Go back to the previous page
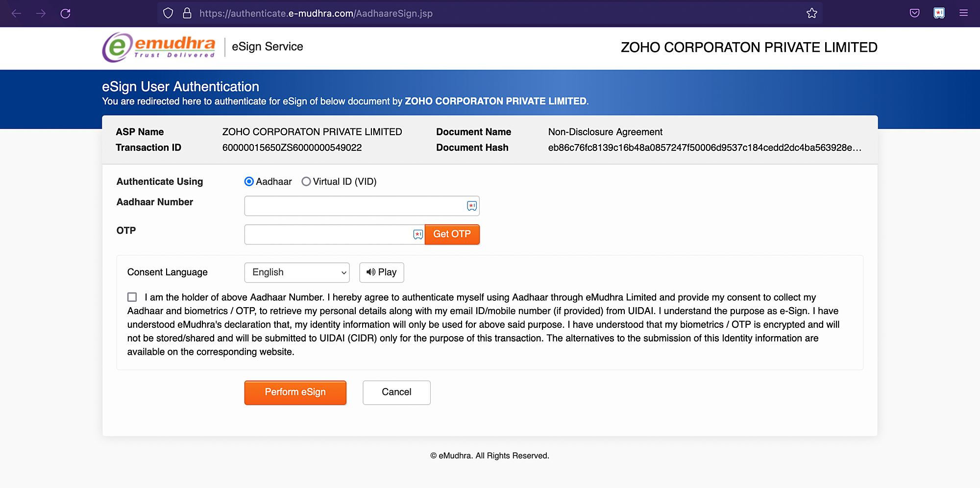Screen dimensions: 980x488 pos(16,13)
